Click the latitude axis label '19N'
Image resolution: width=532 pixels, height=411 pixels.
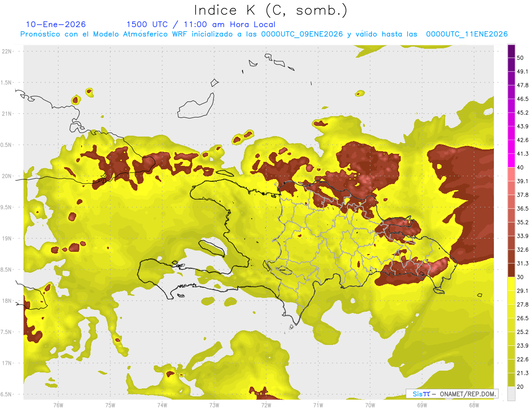pos(8,239)
